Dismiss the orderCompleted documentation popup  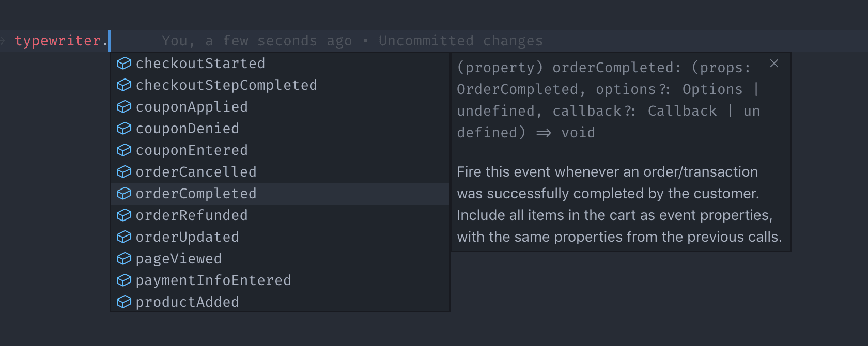[774, 63]
